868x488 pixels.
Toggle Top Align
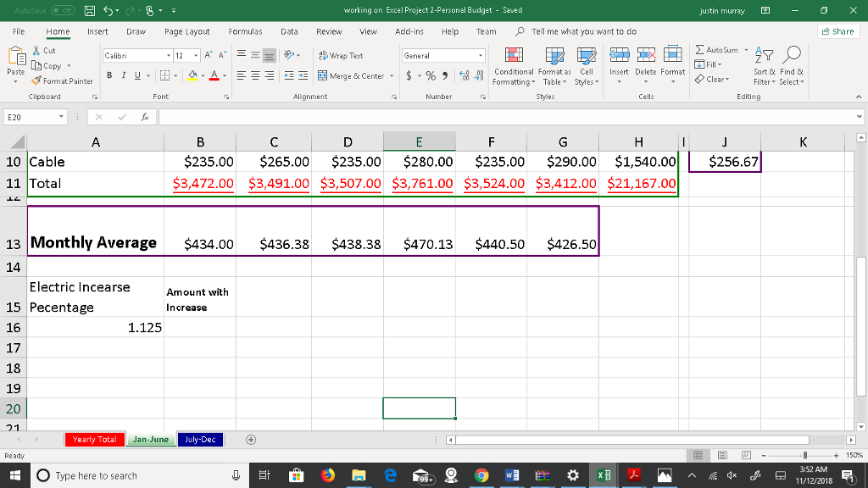coord(242,55)
